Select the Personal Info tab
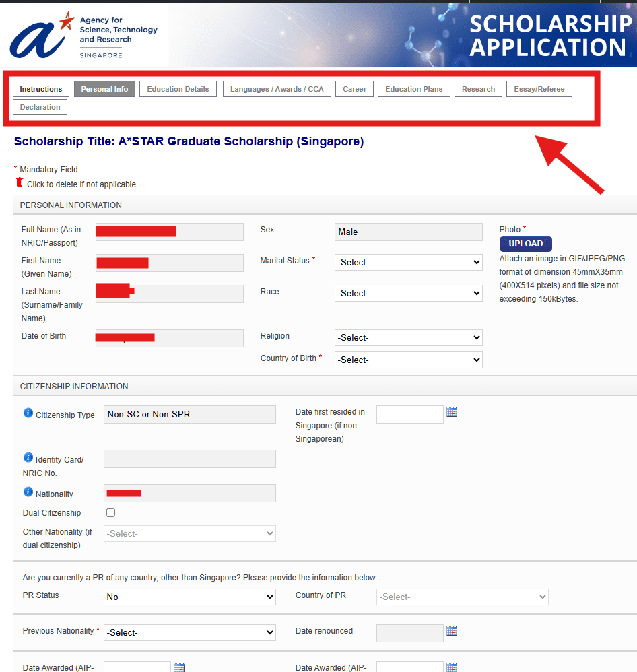 click(x=104, y=89)
